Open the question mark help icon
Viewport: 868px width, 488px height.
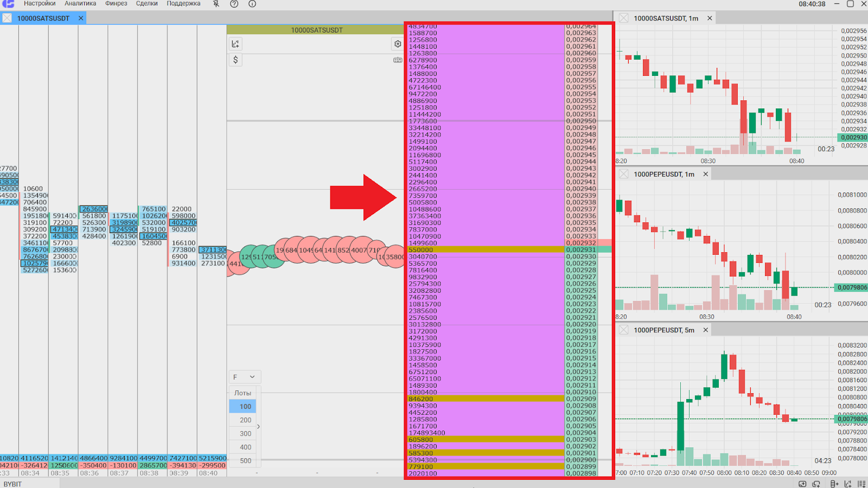(234, 4)
